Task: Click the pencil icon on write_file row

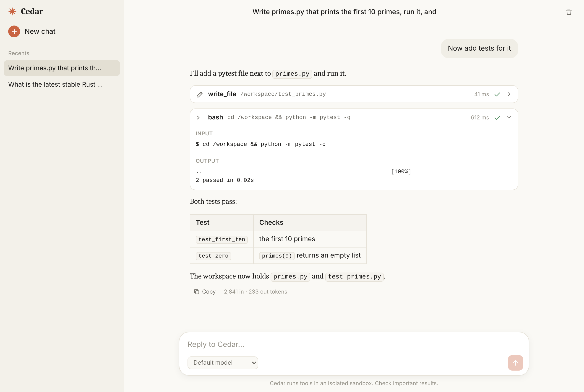Action: (199, 94)
